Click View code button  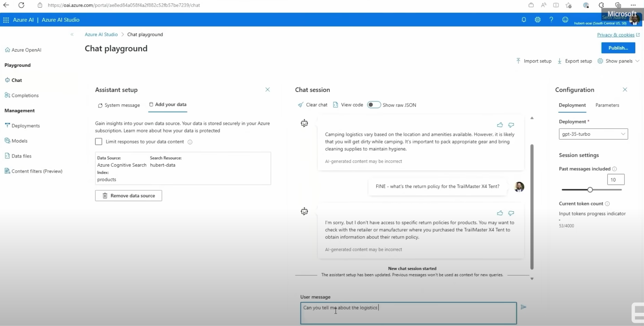click(348, 105)
